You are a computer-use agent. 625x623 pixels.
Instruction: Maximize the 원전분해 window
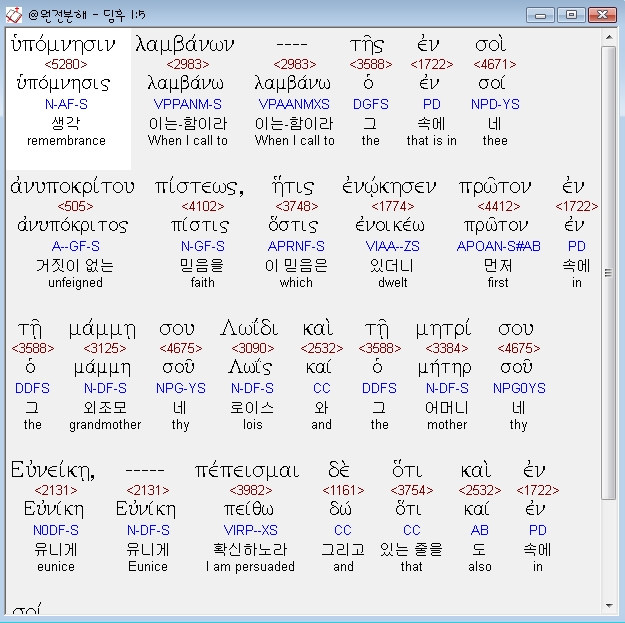[x=571, y=15]
